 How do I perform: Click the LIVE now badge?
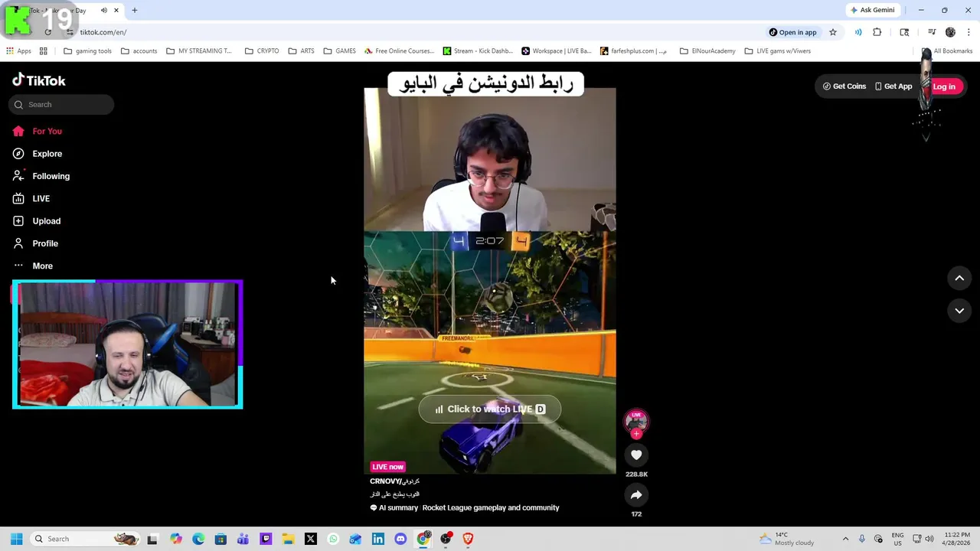(x=387, y=467)
